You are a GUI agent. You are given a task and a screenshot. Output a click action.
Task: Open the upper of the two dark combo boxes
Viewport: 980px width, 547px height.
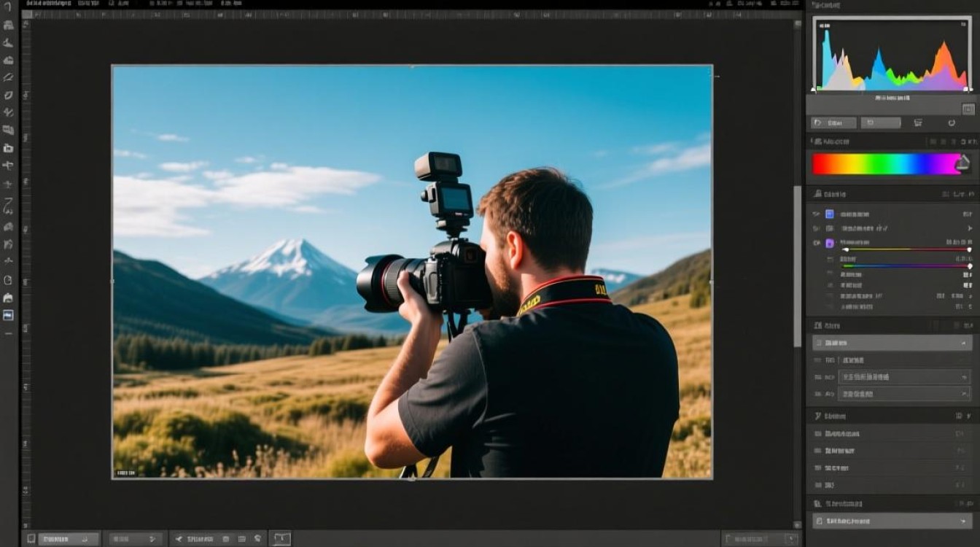903,377
